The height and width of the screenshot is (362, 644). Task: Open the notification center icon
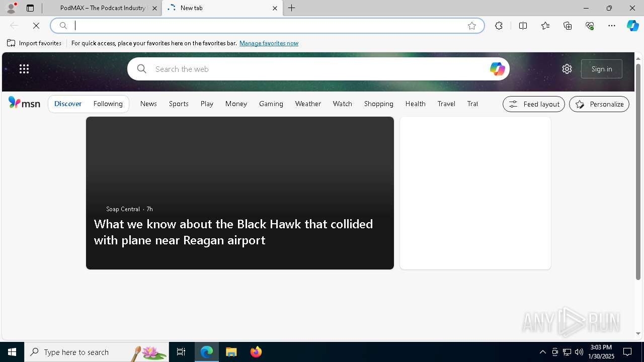(627, 352)
